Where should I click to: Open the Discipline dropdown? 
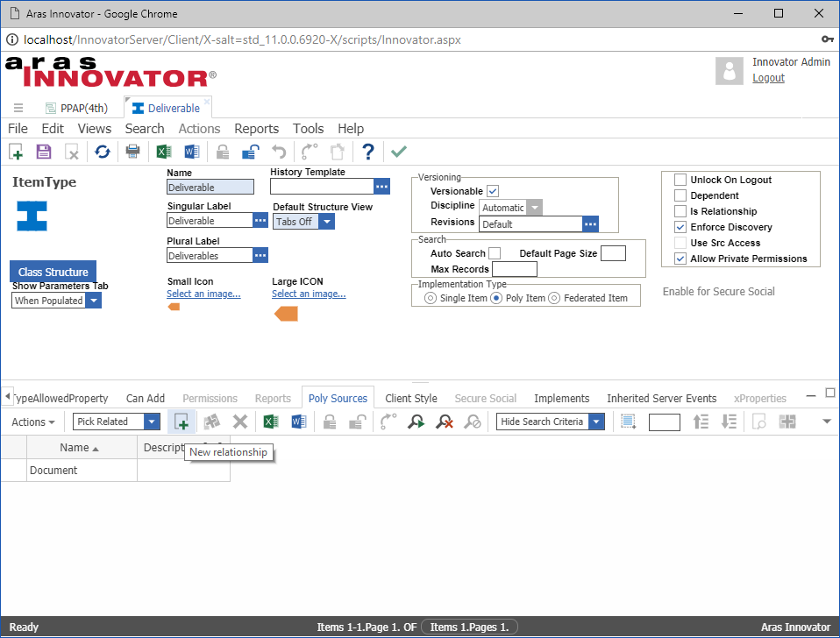(533, 207)
